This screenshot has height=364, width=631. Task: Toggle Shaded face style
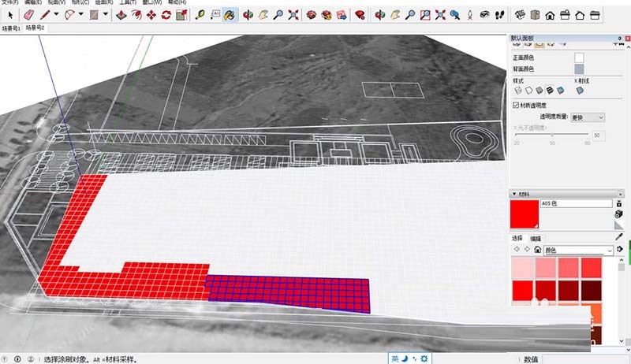pyautogui.click(x=540, y=91)
